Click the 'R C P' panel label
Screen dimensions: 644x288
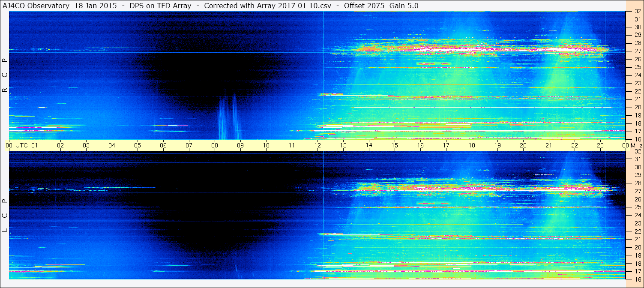(5, 75)
